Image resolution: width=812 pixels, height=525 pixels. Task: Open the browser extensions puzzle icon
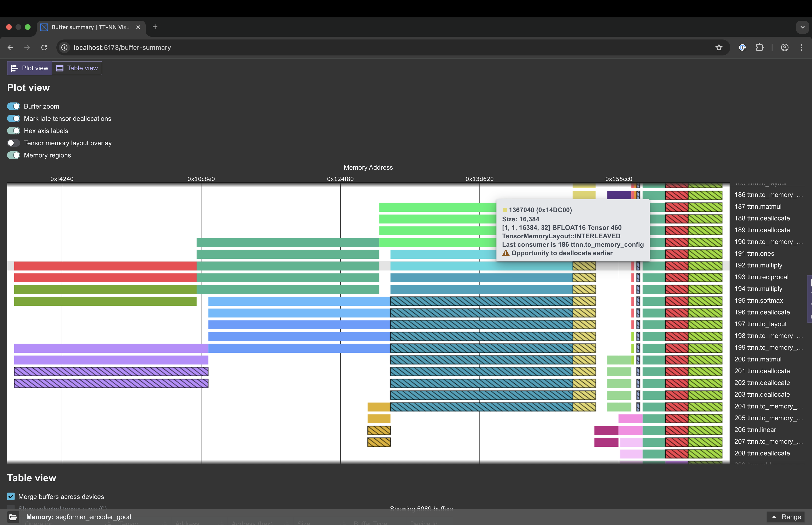pyautogui.click(x=760, y=47)
